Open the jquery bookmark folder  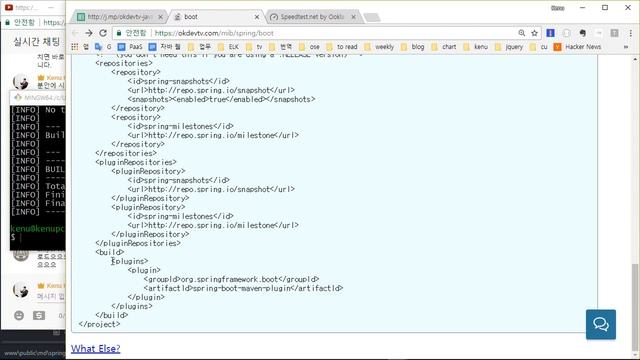pyautogui.click(x=509, y=47)
